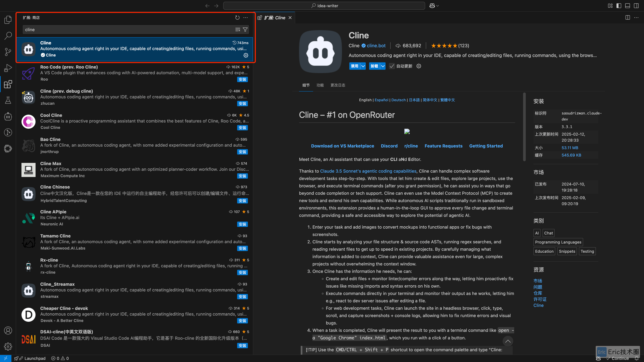The width and height of the screenshot is (644, 362).
Task: Open the Accounts icon in activity bar
Action: 8,330
